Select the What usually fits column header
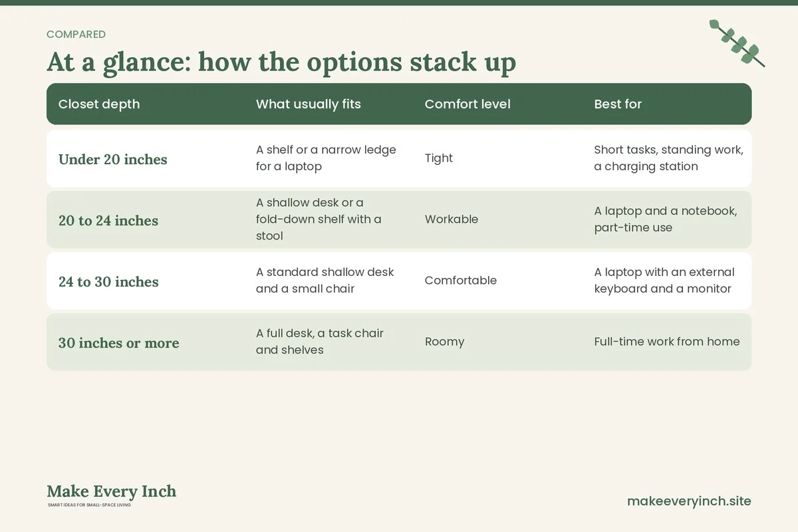Image resolution: width=798 pixels, height=532 pixels. [309, 104]
